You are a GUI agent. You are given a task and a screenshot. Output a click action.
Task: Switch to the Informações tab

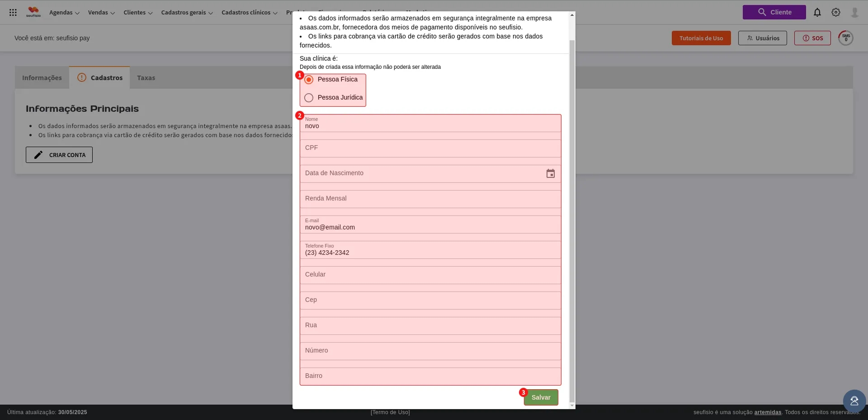coord(42,78)
